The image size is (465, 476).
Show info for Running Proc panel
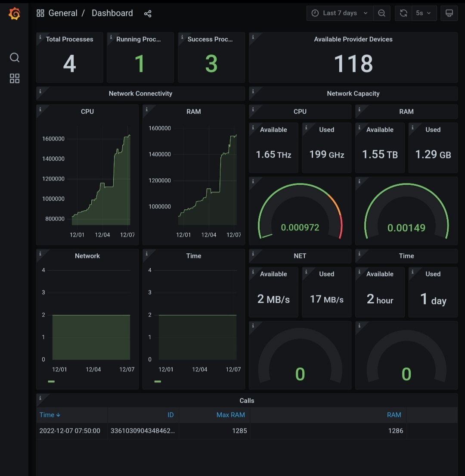(111, 37)
